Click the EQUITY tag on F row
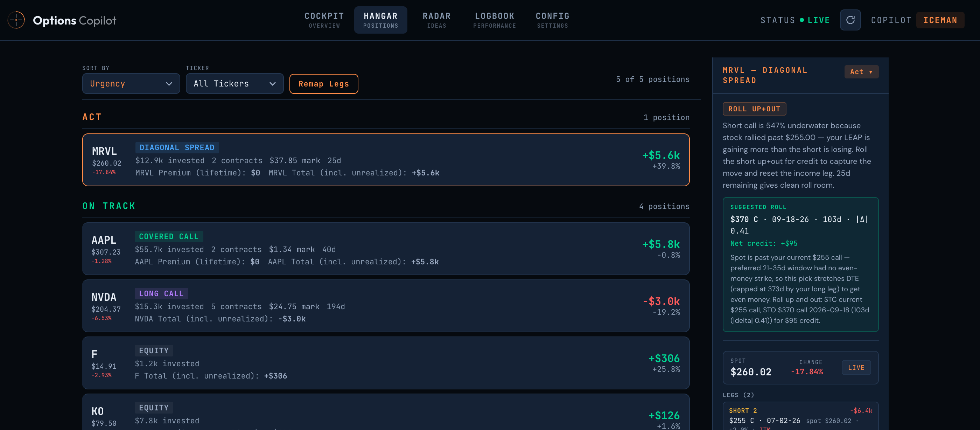This screenshot has width=980, height=430. coord(154,351)
